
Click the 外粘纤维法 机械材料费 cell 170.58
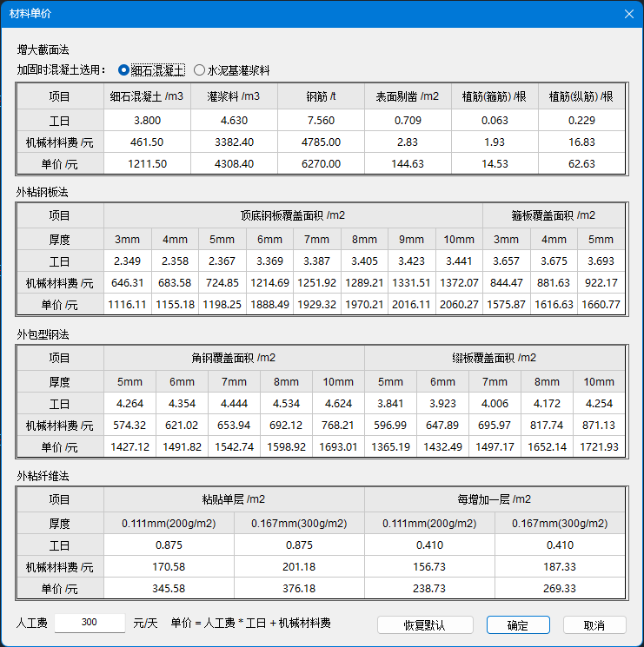click(x=169, y=566)
